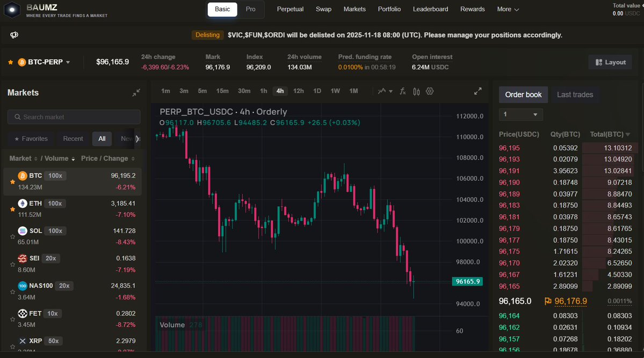Toggle favorite star for SOL row
This screenshot has height=358, width=644.
(x=12, y=237)
